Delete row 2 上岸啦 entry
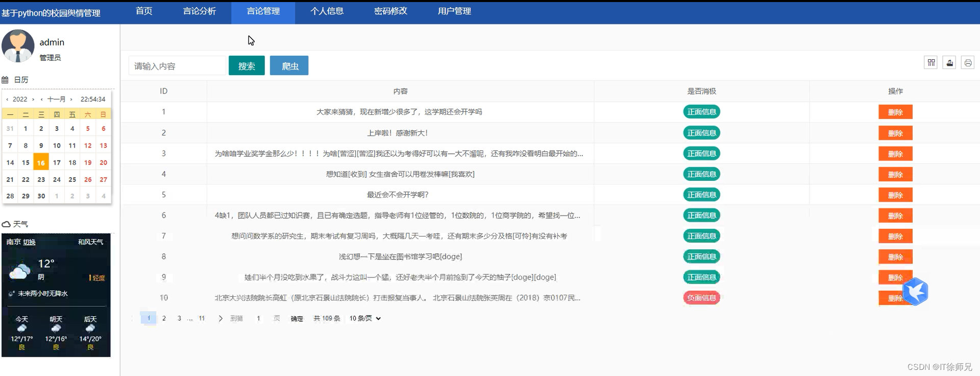 click(x=895, y=133)
